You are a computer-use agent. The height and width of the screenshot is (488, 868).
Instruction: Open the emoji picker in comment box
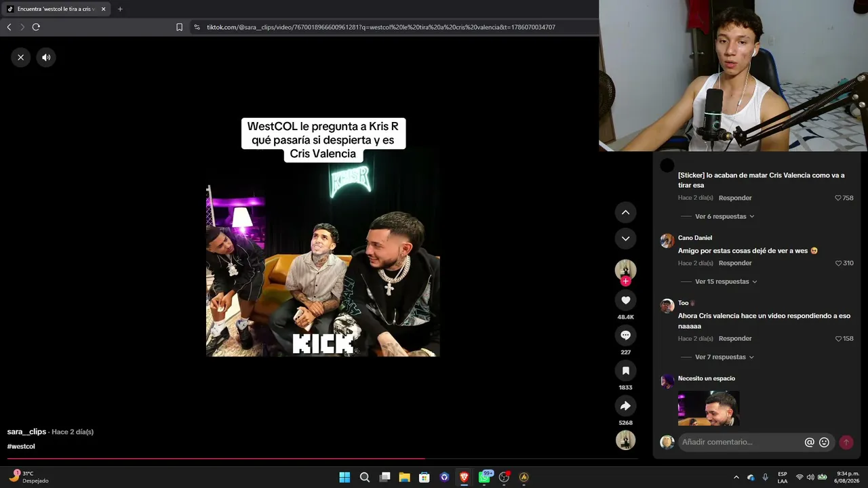[824, 442]
